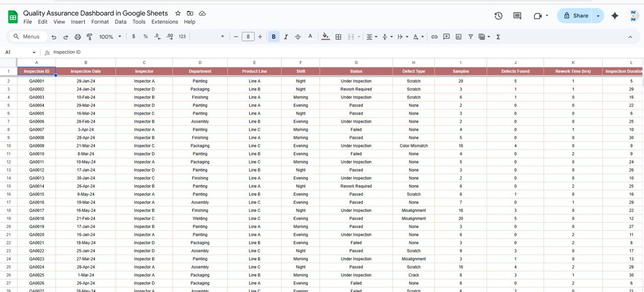Toggle bold formatting

(x=274, y=37)
